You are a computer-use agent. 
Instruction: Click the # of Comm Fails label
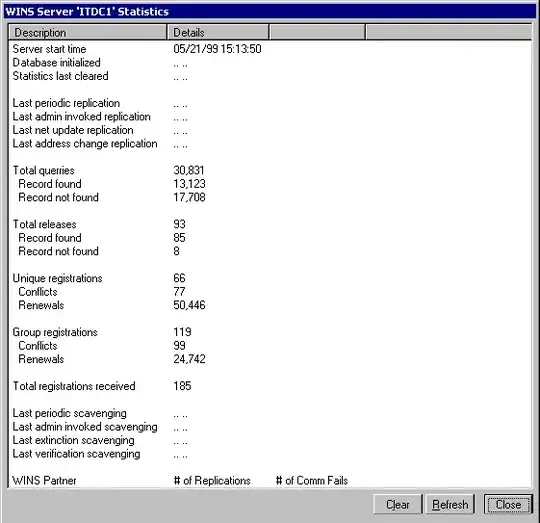[312, 480]
